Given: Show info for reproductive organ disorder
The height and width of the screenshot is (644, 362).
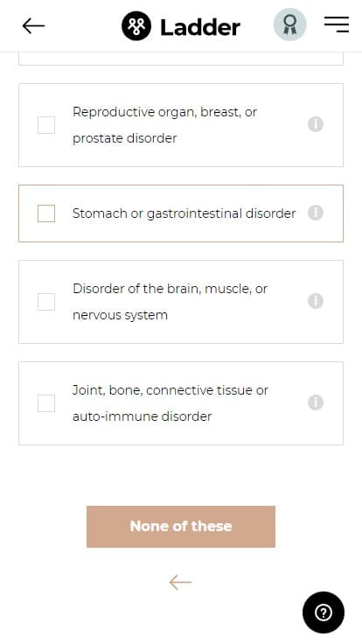Looking at the screenshot, I should [316, 124].
